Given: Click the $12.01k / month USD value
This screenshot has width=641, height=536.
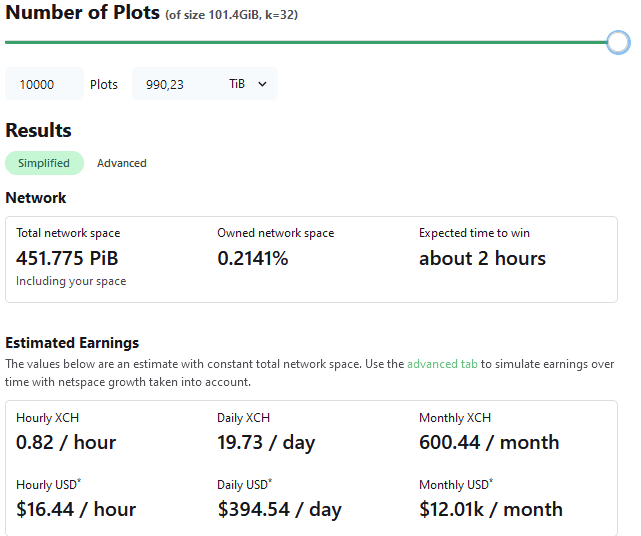Looking at the screenshot, I should click(491, 509).
